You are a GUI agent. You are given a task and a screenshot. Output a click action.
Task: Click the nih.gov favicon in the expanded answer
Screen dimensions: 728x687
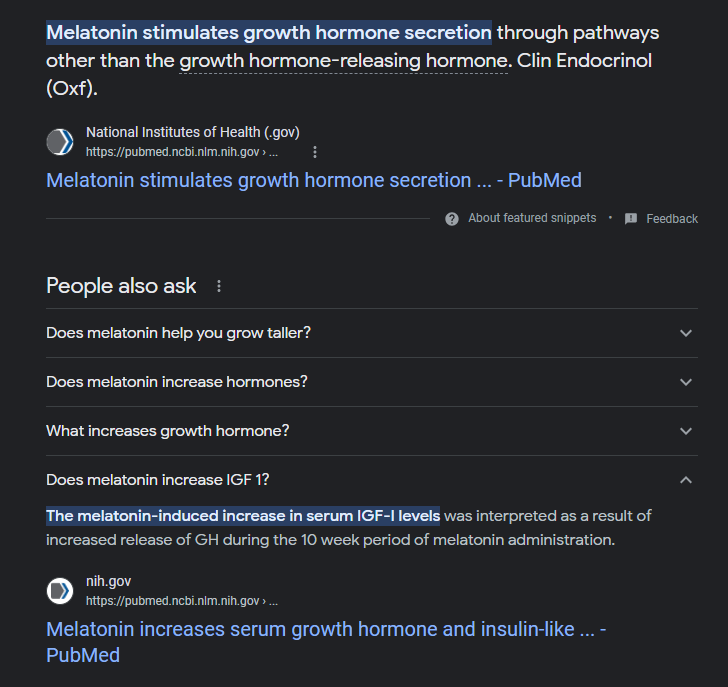pos(60,591)
